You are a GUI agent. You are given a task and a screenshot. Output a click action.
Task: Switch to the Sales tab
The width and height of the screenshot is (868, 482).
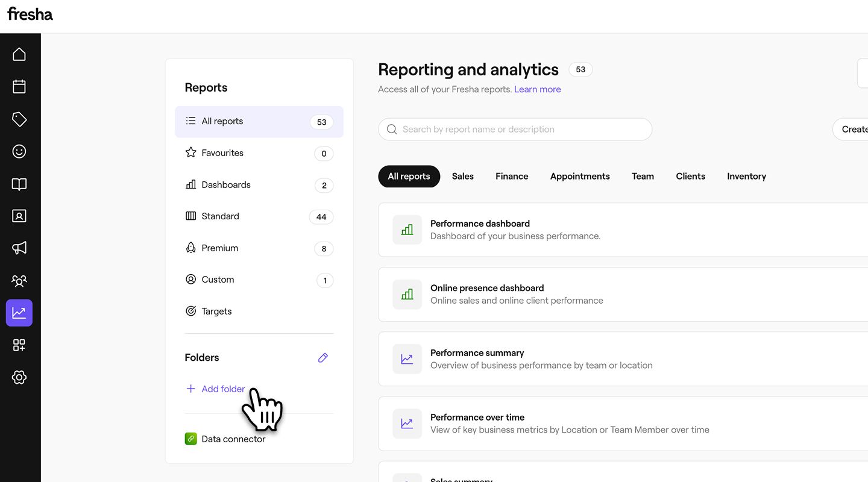pos(462,177)
